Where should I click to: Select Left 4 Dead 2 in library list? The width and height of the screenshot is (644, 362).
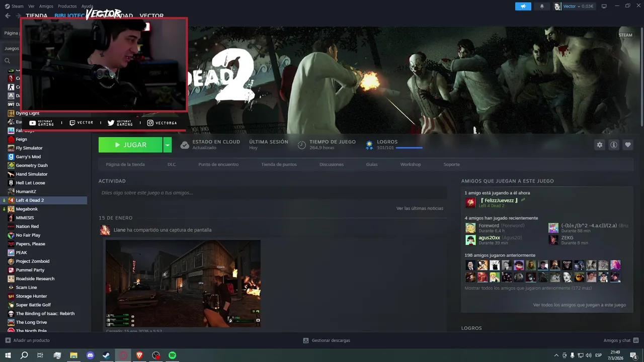44,200
